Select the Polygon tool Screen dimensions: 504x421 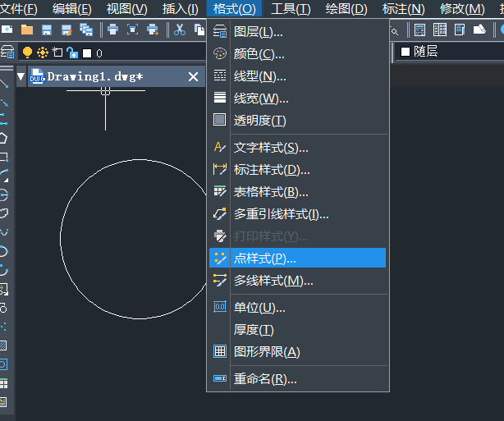pos(3,138)
